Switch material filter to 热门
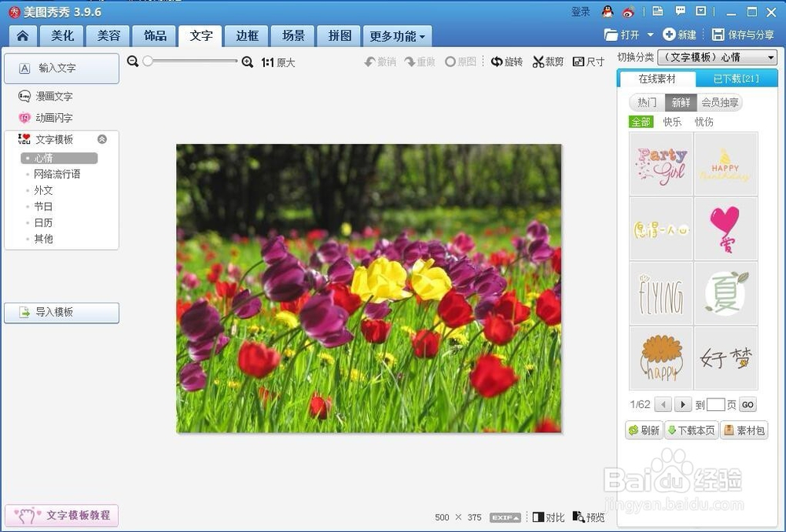Screen dimensions: 786x532 (x=647, y=102)
